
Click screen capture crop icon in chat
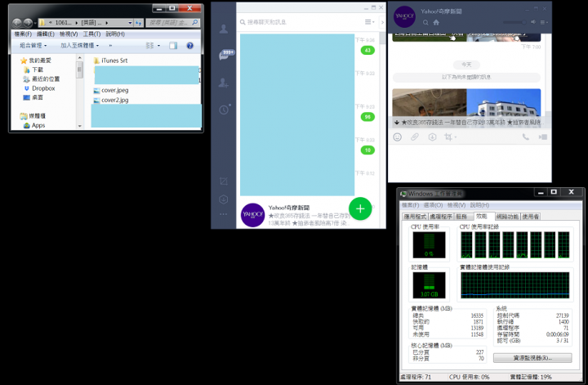tap(448, 137)
